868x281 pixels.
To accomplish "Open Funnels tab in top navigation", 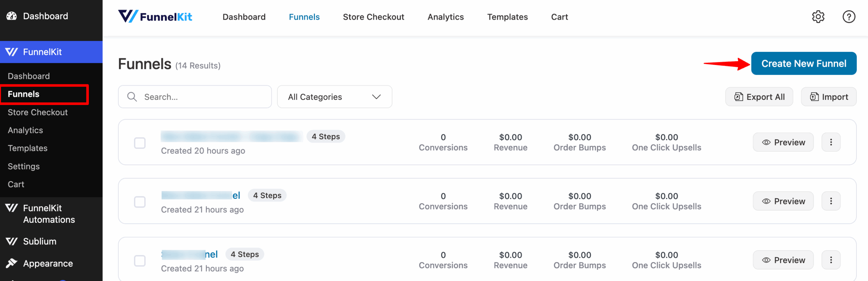I will pyautogui.click(x=304, y=17).
